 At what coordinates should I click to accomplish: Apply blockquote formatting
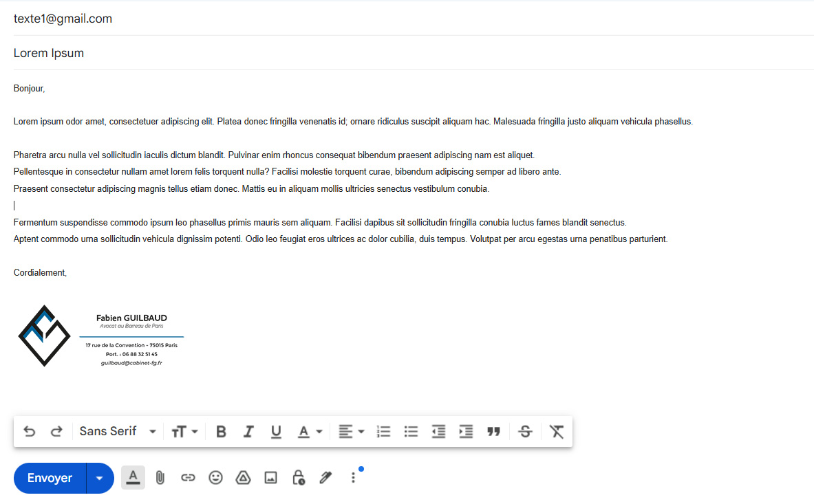tap(493, 432)
